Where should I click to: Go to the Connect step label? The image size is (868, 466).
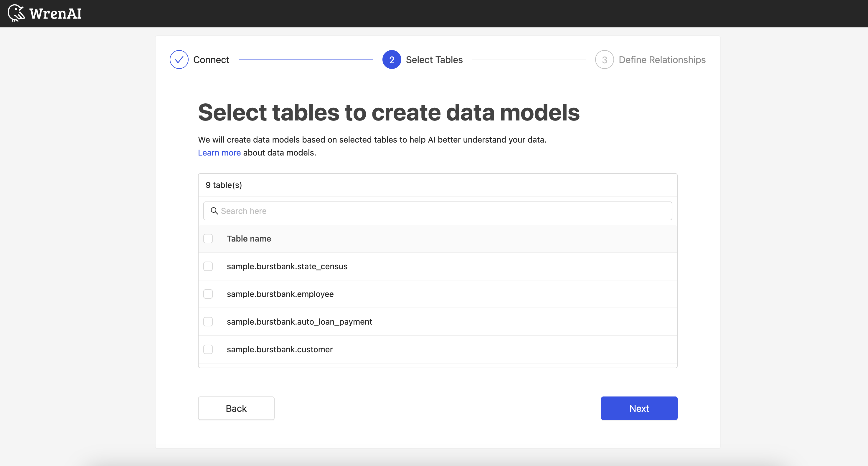tap(211, 60)
